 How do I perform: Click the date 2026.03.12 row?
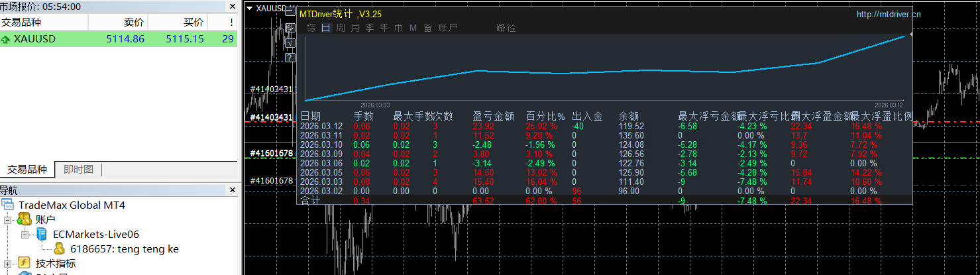[x=321, y=126]
